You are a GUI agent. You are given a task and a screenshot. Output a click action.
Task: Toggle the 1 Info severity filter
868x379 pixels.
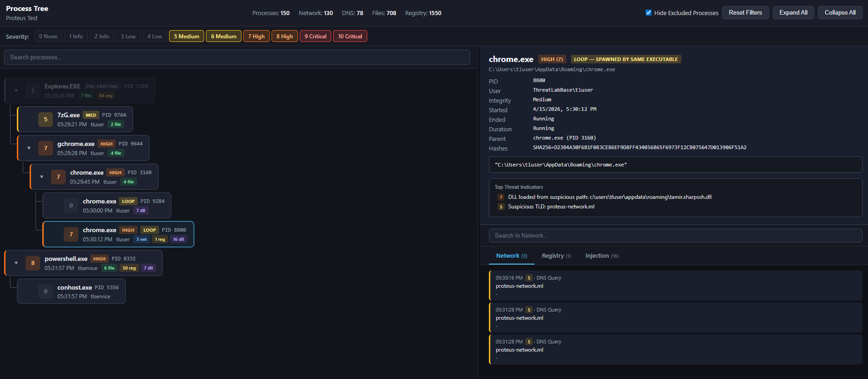pyautogui.click(x=76, y=36)
